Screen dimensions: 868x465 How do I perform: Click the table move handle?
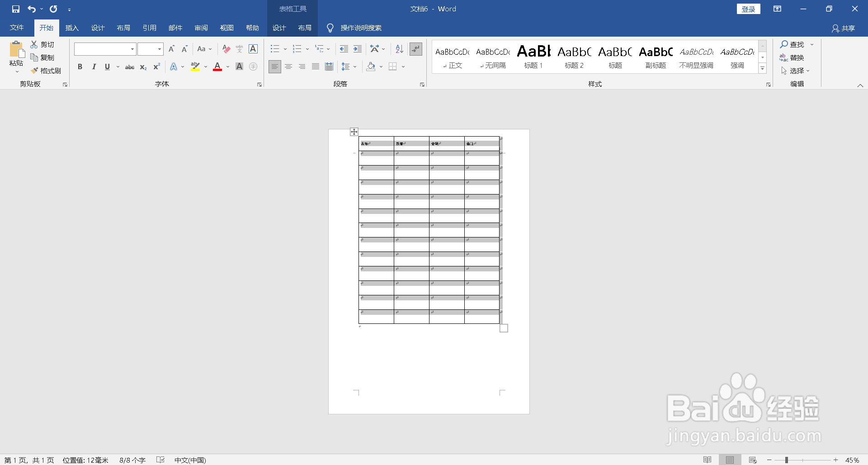(x=354, y=132)
